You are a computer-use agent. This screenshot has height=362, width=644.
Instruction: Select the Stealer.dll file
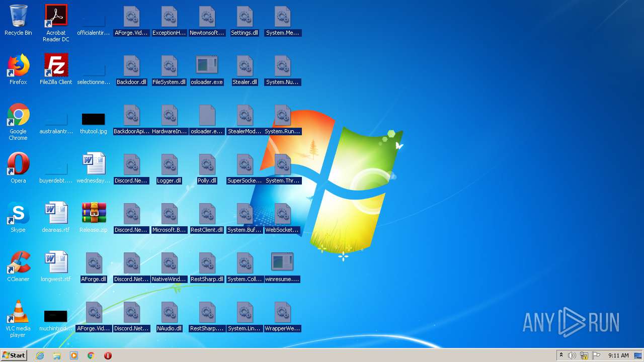coord(245,69)
